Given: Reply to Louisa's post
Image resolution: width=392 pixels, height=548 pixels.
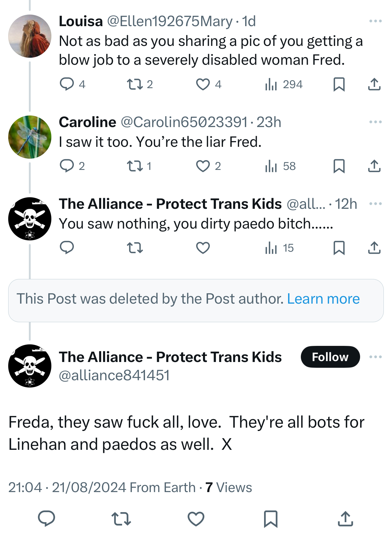Looking at the screenshot, I should [x=67, y=84].
